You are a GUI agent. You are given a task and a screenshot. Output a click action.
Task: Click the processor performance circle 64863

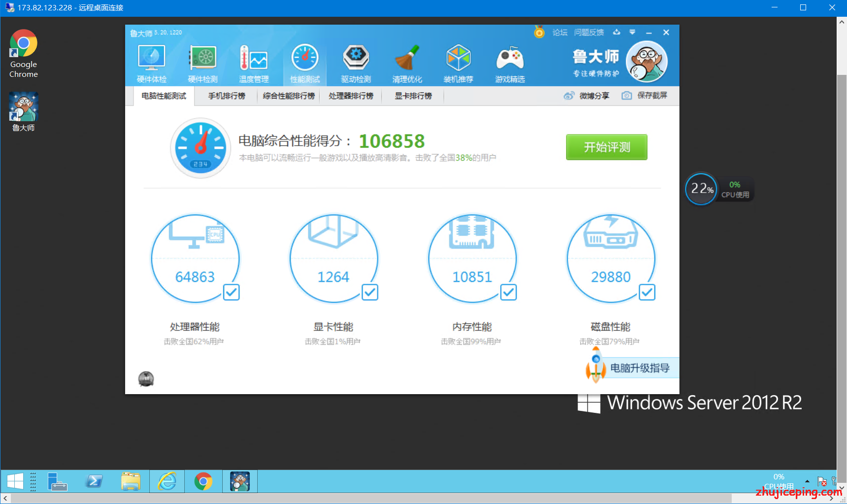(x=195, y=258)
